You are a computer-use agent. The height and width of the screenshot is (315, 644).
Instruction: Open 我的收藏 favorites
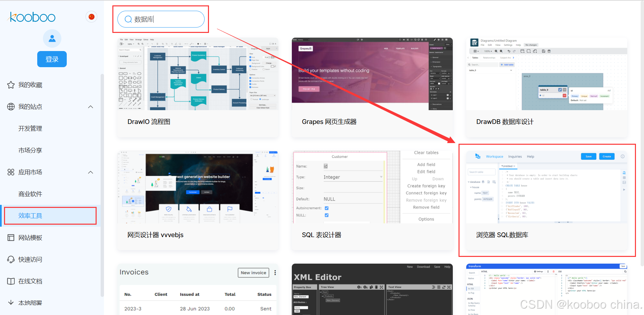coord(30,85)
